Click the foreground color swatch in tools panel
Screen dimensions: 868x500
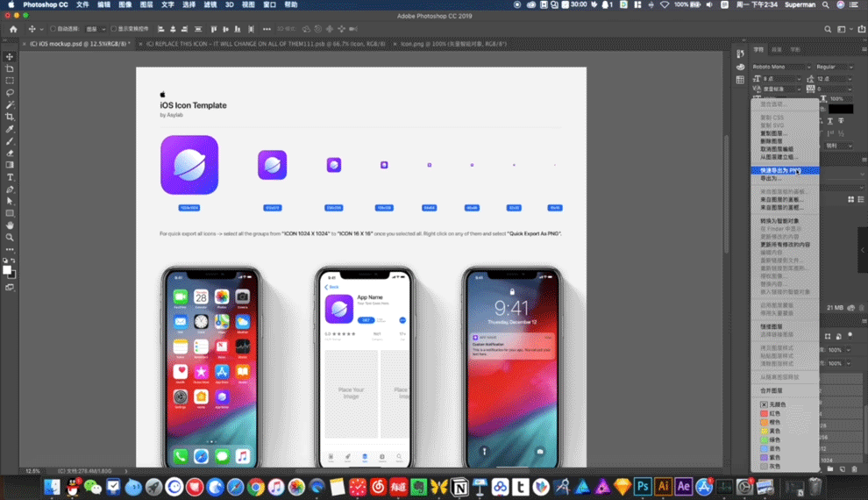[x=7, y=269]
